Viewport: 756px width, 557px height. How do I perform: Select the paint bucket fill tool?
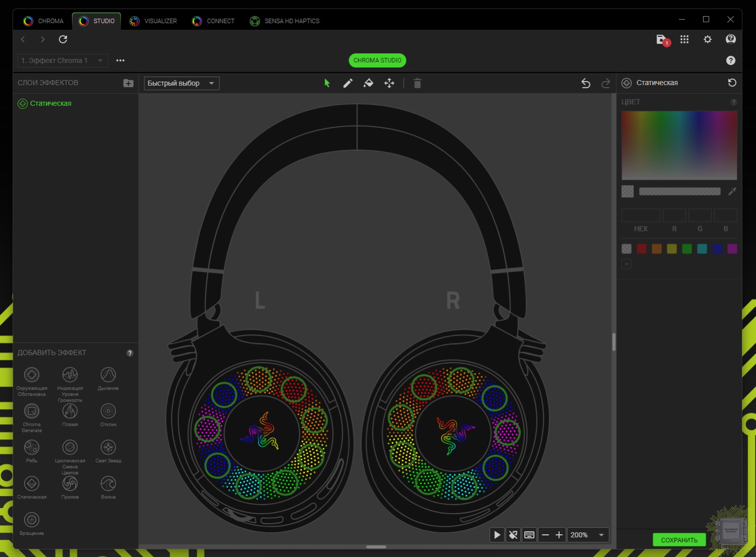click(368, 83)
